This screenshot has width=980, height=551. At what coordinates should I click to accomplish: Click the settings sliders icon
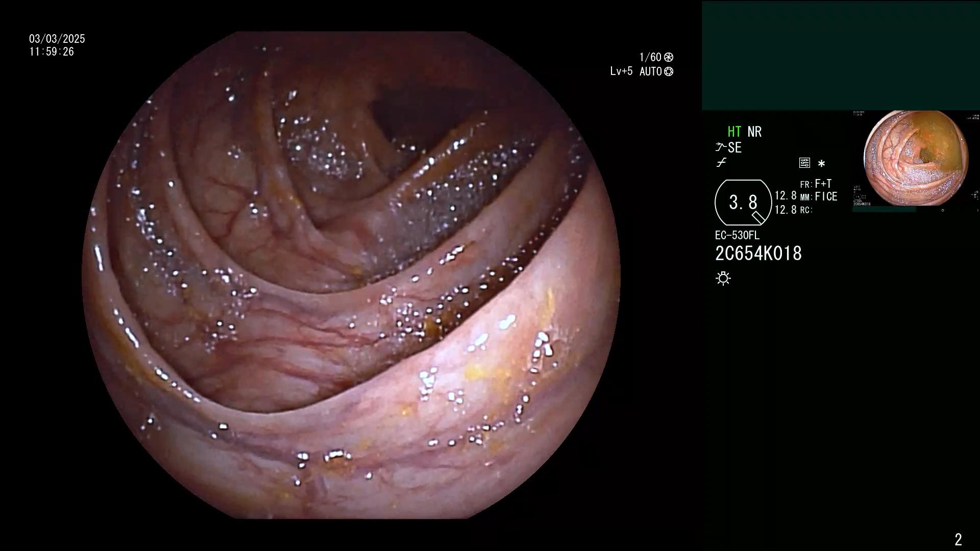click(804, 163)
